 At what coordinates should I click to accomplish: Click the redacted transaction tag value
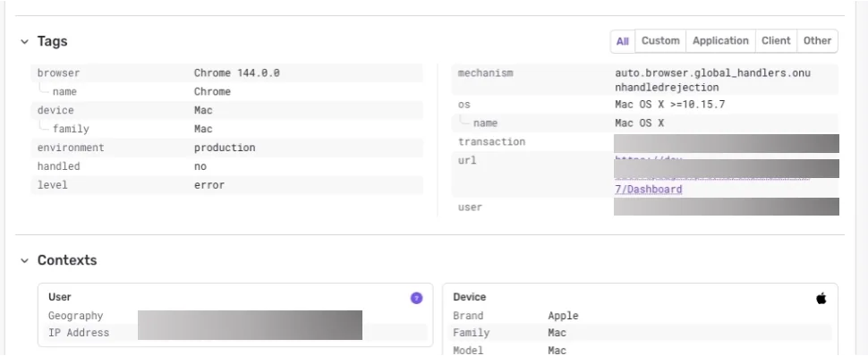coord(727,143)
